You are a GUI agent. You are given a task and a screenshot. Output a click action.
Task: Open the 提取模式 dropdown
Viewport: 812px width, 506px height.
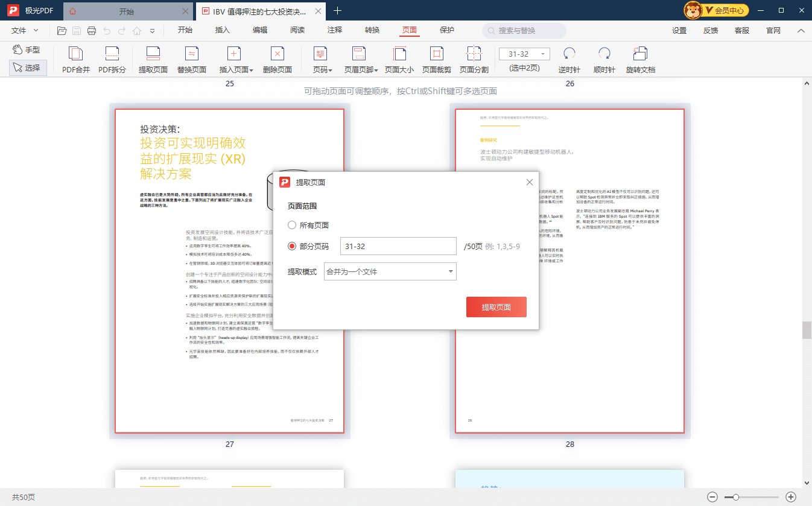390,271
